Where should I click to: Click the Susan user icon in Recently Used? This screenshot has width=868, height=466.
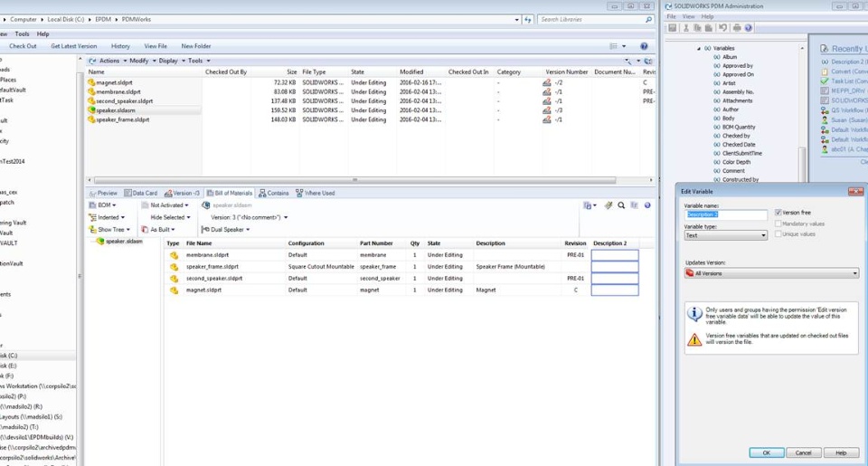click(x=825, y=120)
